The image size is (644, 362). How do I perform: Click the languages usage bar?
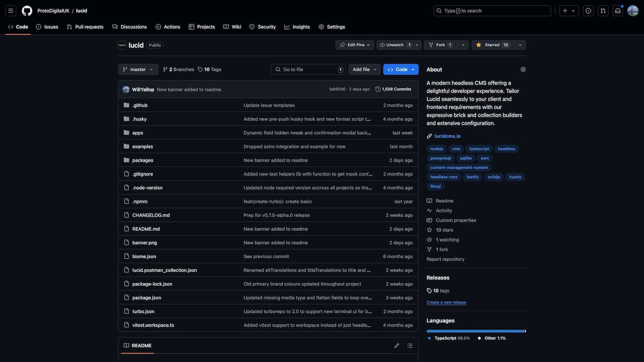[476, 331]
